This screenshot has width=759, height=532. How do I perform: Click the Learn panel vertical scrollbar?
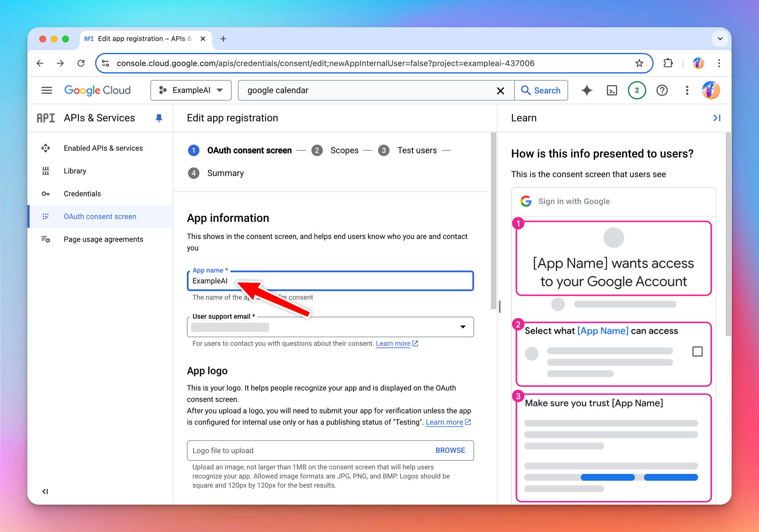728,234
